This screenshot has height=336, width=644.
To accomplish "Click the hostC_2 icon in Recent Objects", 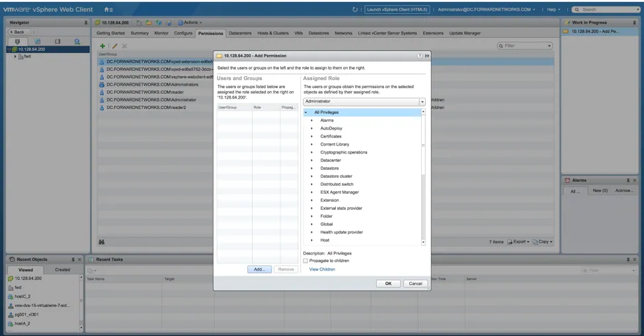I will pyautogui.click(x=11, y=296).
